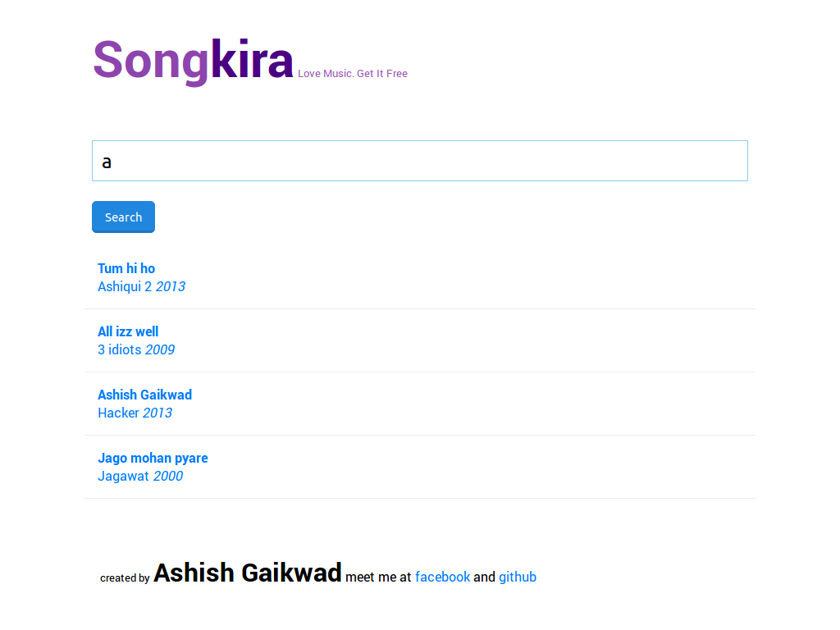Image resolution: width=840 pixels, height=630 pixels.
Task: Click the 2009 year label
Action: 160,349
